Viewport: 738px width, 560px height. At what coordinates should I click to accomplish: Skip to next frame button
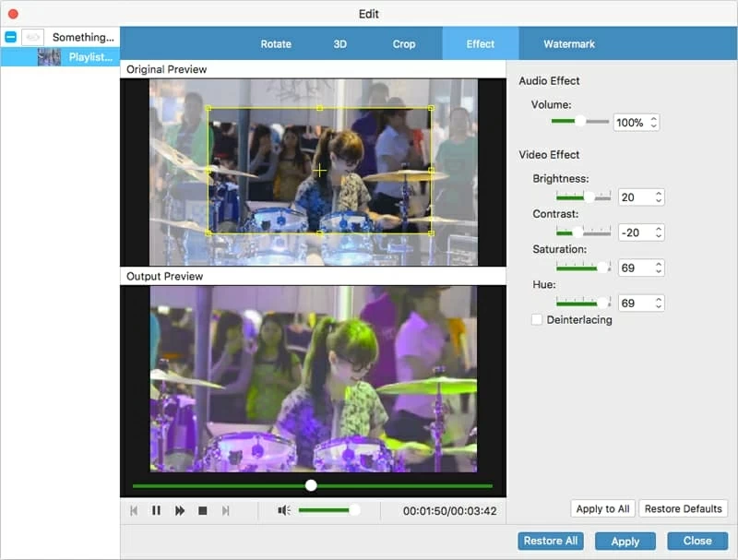coord(225,510)
